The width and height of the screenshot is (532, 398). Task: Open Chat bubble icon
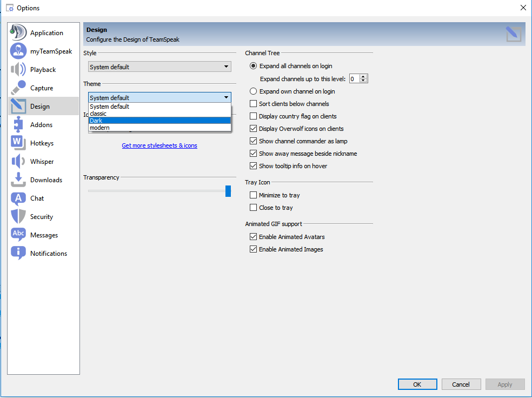(18, 198)
